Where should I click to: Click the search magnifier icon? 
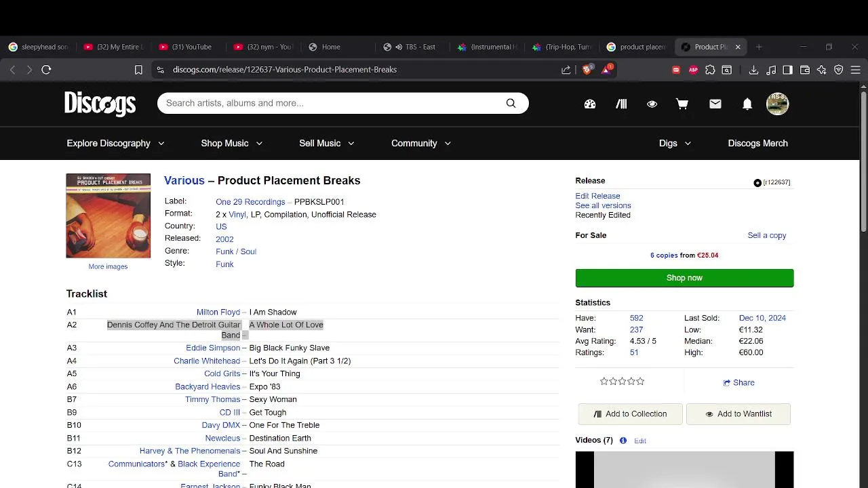[x=511, y=103]
